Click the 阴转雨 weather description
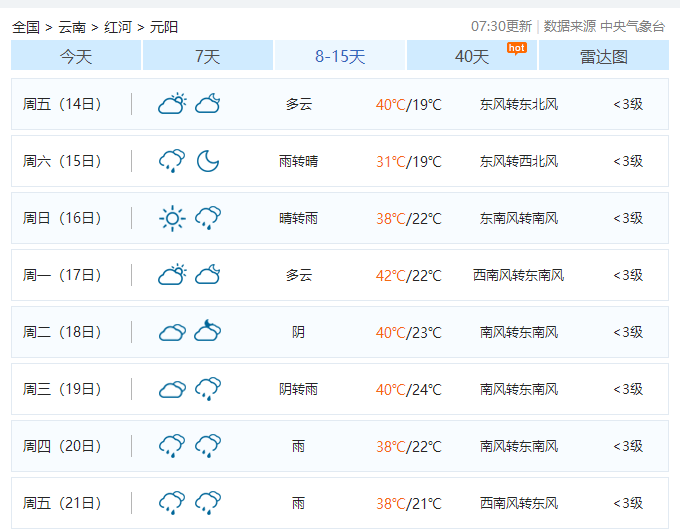680x530 pixels. [x=298, y=389]
